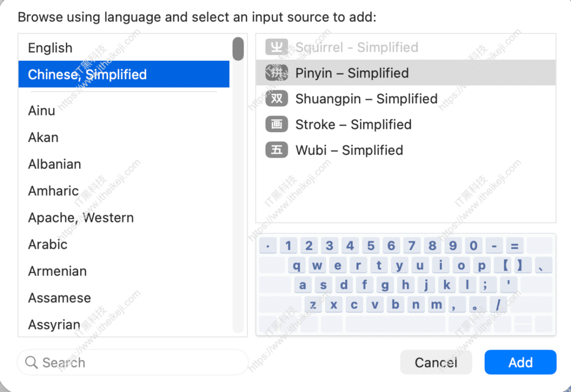
Task: Click the magnifying glass search icon
Action: (31, 362)
